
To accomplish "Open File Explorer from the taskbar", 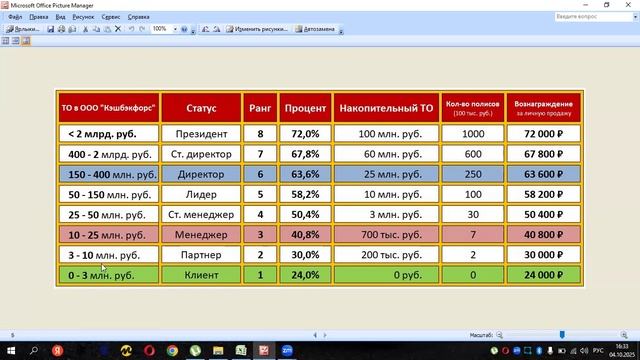I will coord(218,351).
